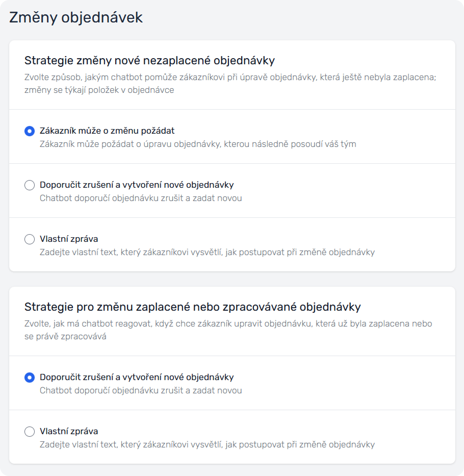Select 'Doporučit zrušení' radio circle for unpaid orders
This screenshot has width=464, height=476.
point(30,185)
